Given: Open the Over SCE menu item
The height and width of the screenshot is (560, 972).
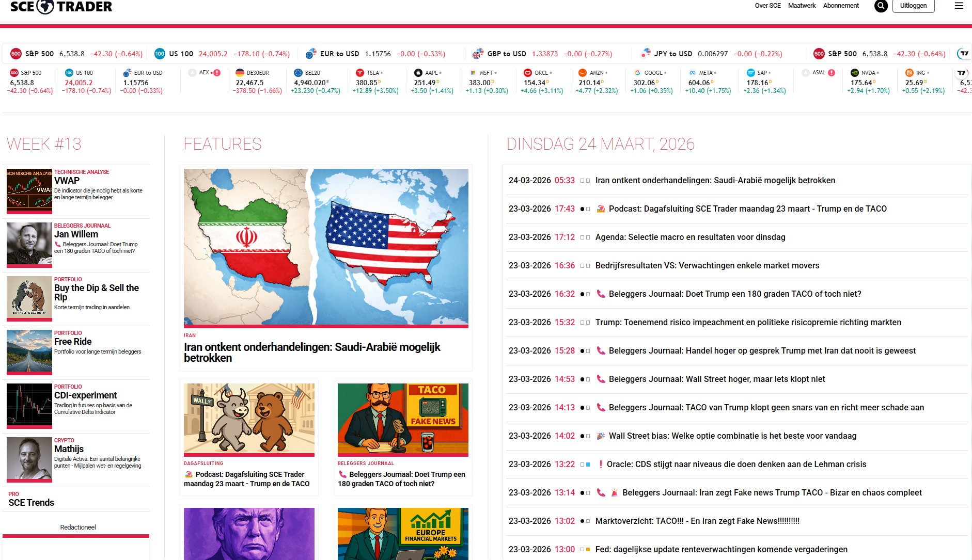Looking at the screenshot, I should coord(768,6).
